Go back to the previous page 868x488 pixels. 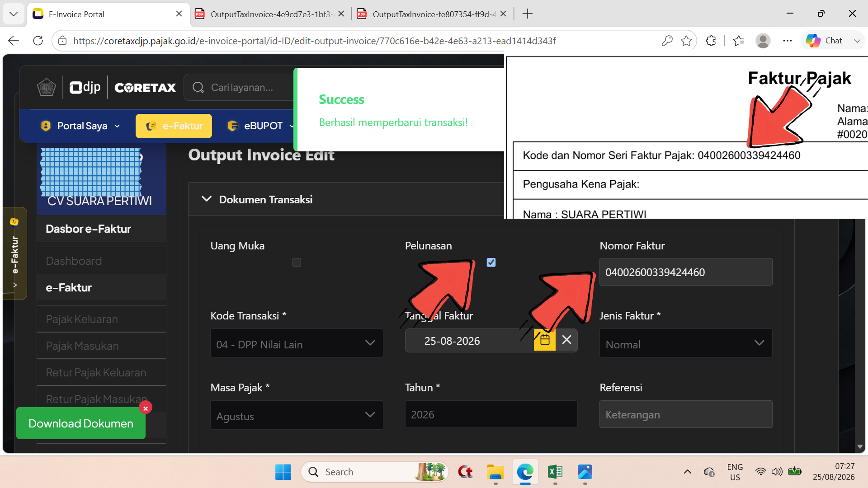(x=14, y=41)
